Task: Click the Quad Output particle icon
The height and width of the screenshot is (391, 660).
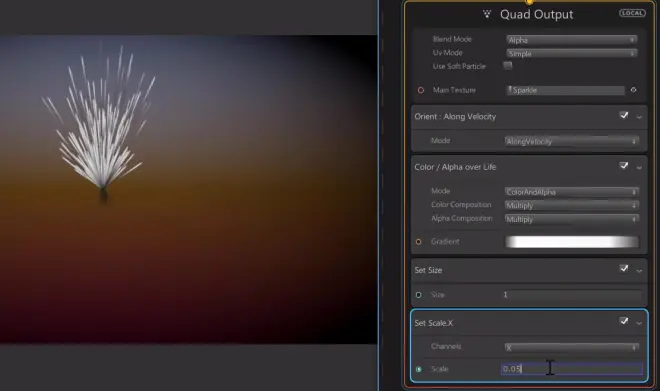Action: (487, 14)
